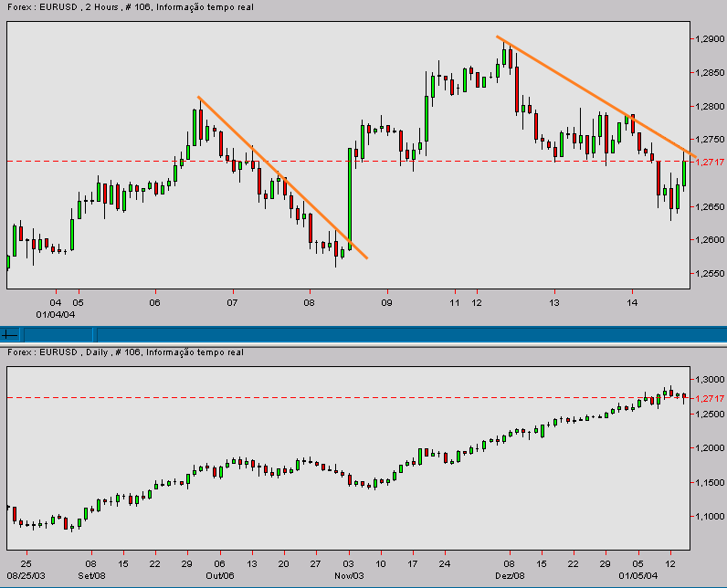The image size is (727, 588).
Task: Click the 11 day marker on 2 Hours chart
Action: (x=455, y=303)
